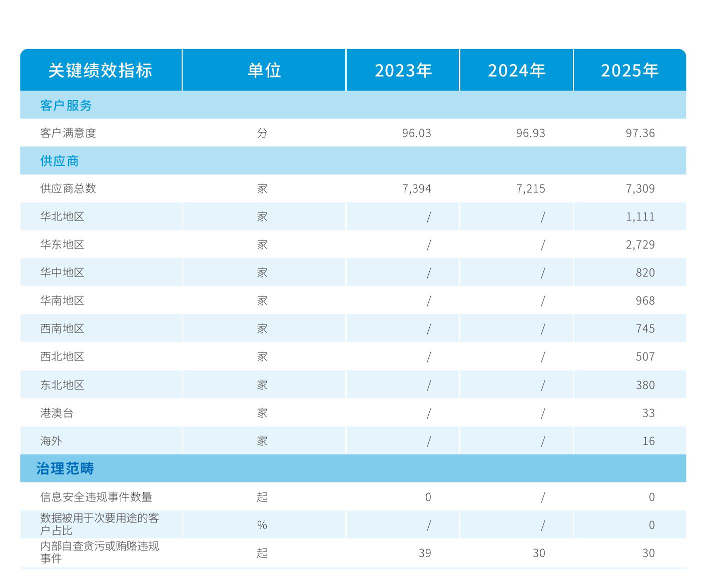Image resolution: width=702 pixels, height=588 pixels.
Task: Click the 2024年 slash in 信息安全违规事件数量 row
Action: click(543, 497)
